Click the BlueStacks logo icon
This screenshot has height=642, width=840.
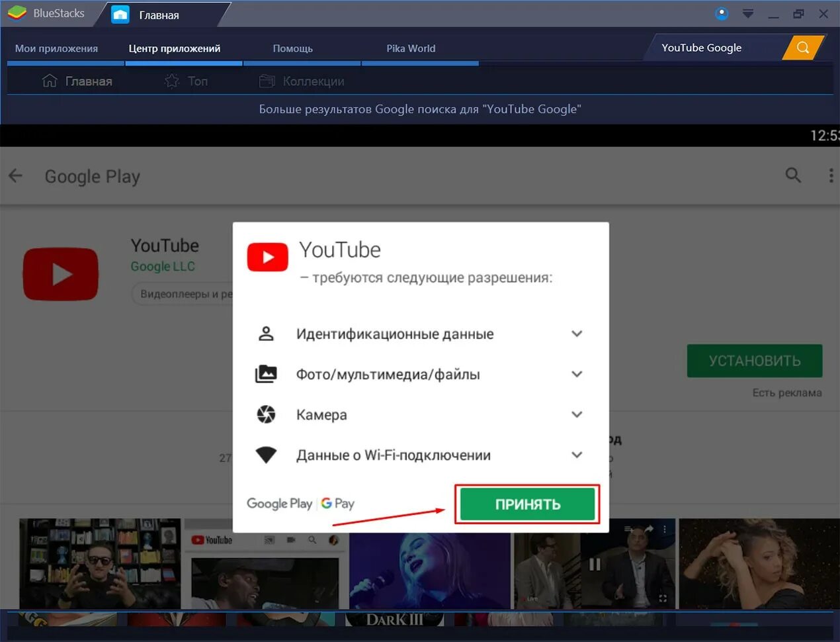tap(17, 13)
